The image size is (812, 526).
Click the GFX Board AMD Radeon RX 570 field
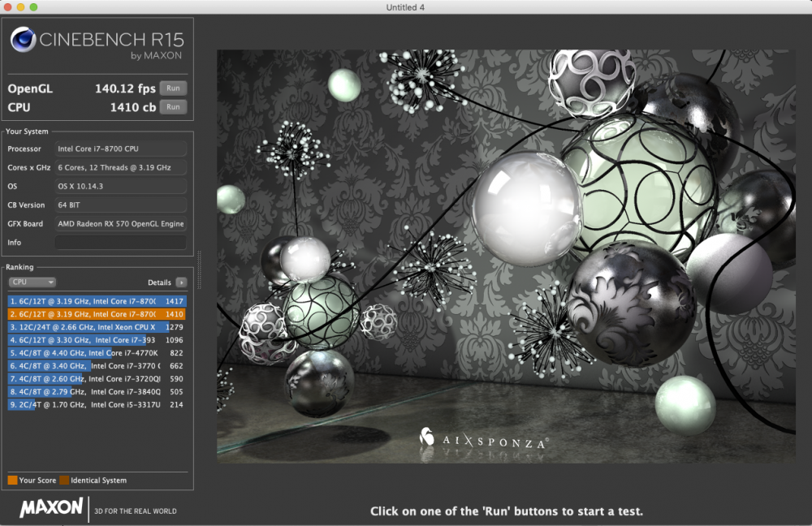point(121,224)
